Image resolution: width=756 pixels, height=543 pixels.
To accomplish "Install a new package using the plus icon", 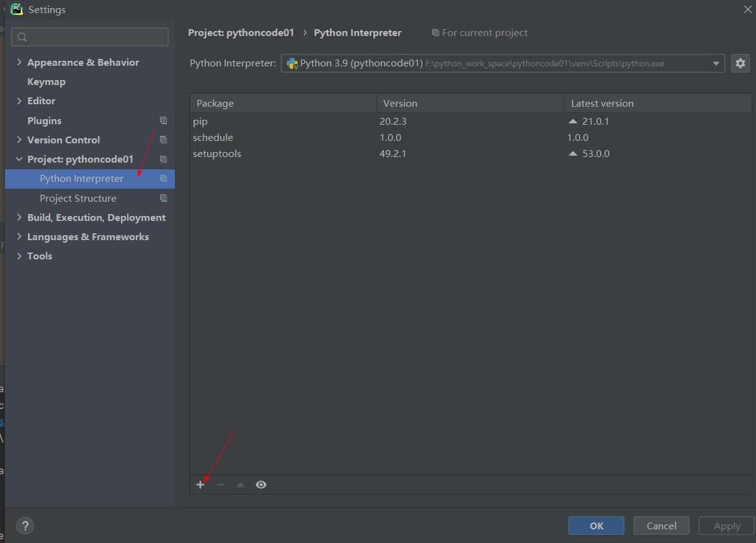I will (200, 484).
